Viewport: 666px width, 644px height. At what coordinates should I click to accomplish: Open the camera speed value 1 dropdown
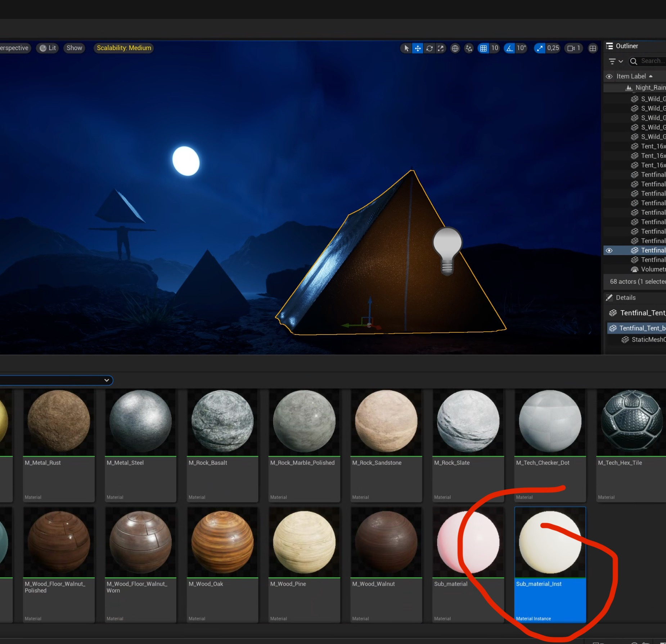579,48
